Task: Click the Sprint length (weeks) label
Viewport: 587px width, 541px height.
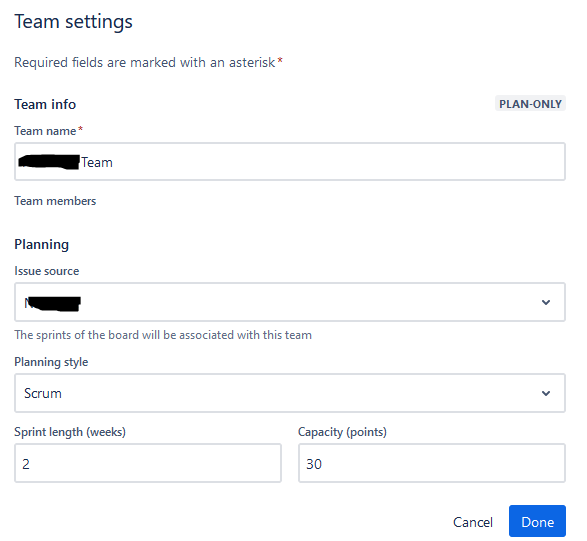Action: point(70,432)
